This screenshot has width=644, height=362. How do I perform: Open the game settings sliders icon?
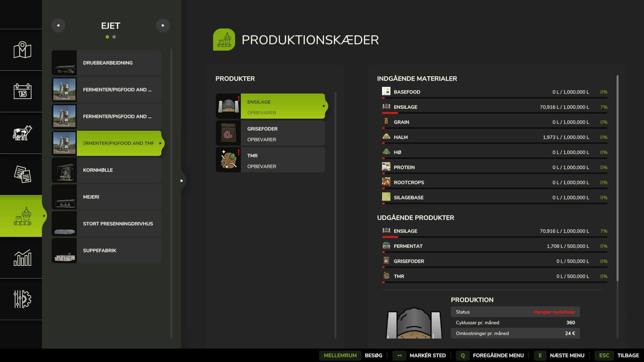22,299
